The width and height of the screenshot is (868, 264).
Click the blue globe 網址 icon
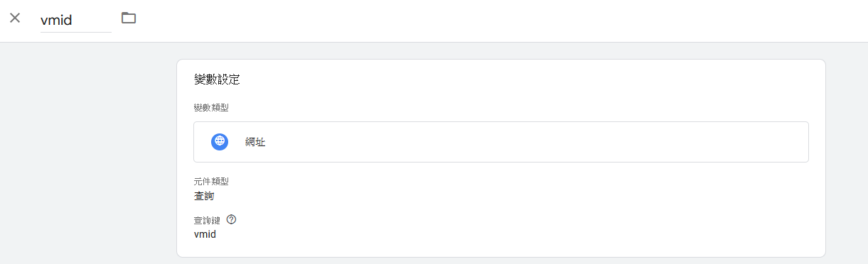[x=220, y=141]
